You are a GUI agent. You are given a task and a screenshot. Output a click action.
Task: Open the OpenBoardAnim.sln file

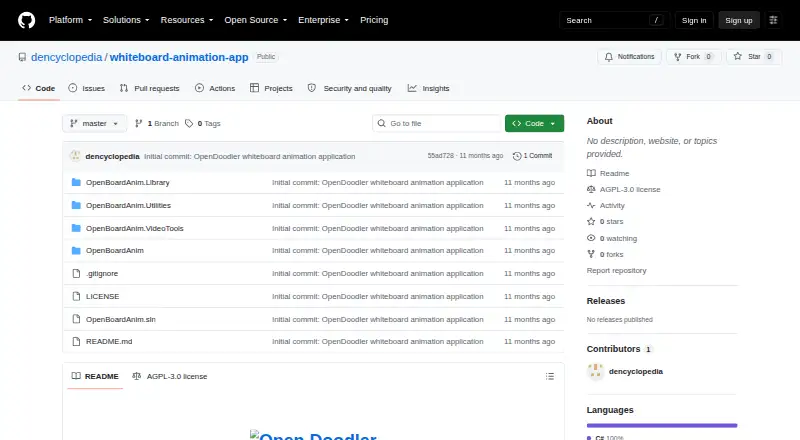tap(121, 320)
